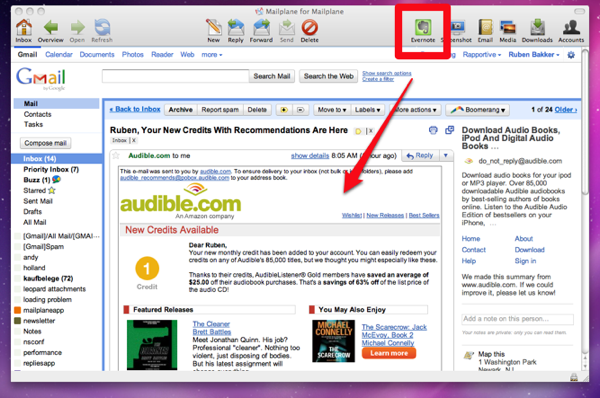The height and width of the screenshot is (398, 600).
Task: Open the Labels dropdown
Action: [367, 110]
